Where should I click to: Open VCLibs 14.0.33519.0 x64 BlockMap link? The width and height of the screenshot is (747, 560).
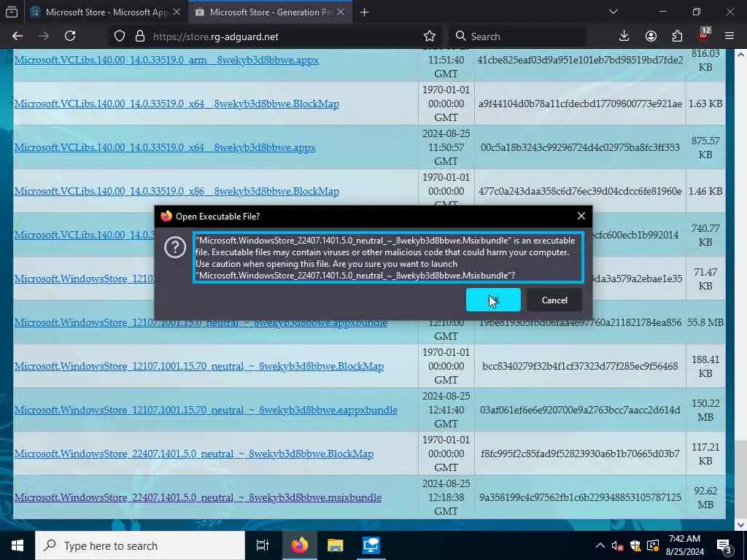pyautogui.click(x=177, y=104)
